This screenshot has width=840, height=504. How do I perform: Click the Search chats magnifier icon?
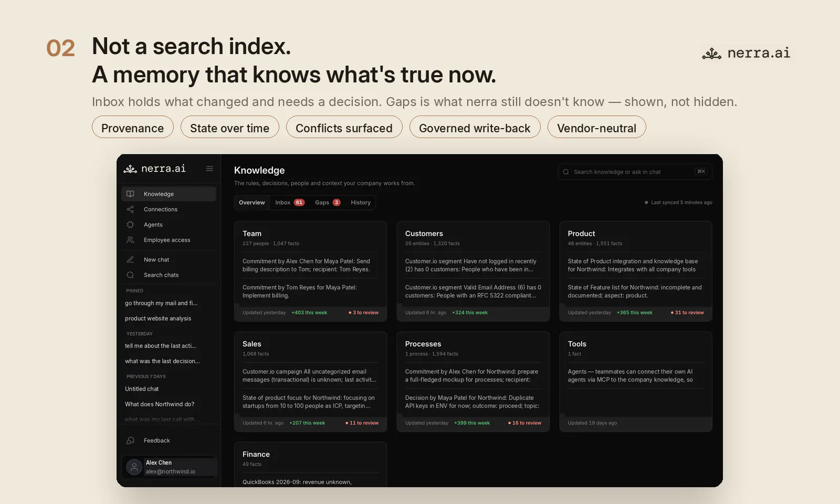[130, 275]
